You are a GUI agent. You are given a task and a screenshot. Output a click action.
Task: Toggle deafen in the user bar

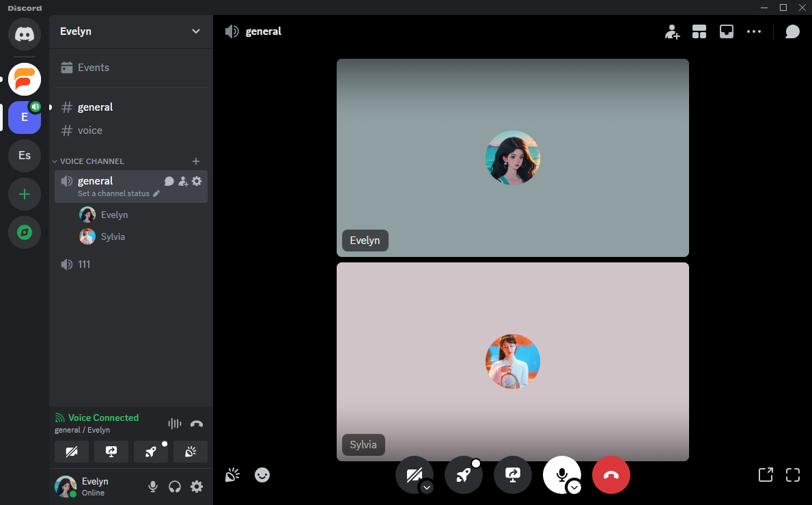pyautogui.click(x=174, y=487)
